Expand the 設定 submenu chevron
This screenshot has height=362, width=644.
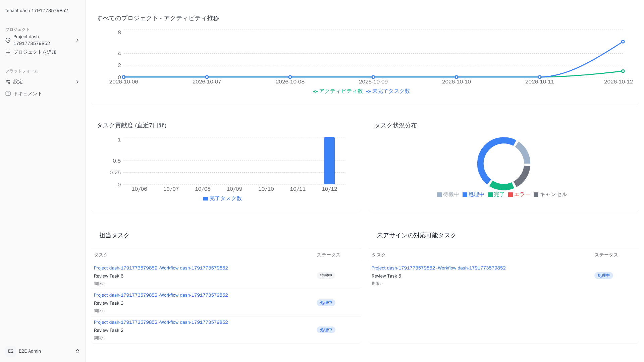[x=77, y=82]
